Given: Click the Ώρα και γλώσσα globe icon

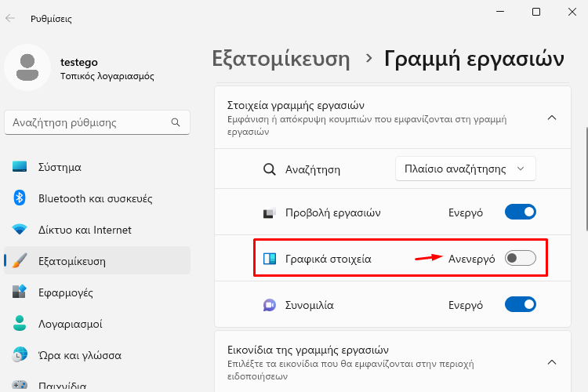Looking at the screenshot, I should (20, 354).
